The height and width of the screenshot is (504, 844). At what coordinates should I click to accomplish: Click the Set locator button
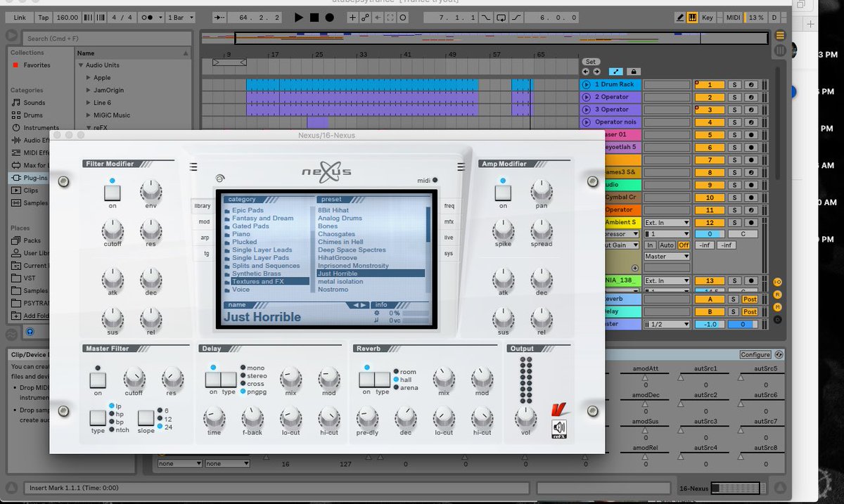tap(591, 62)
